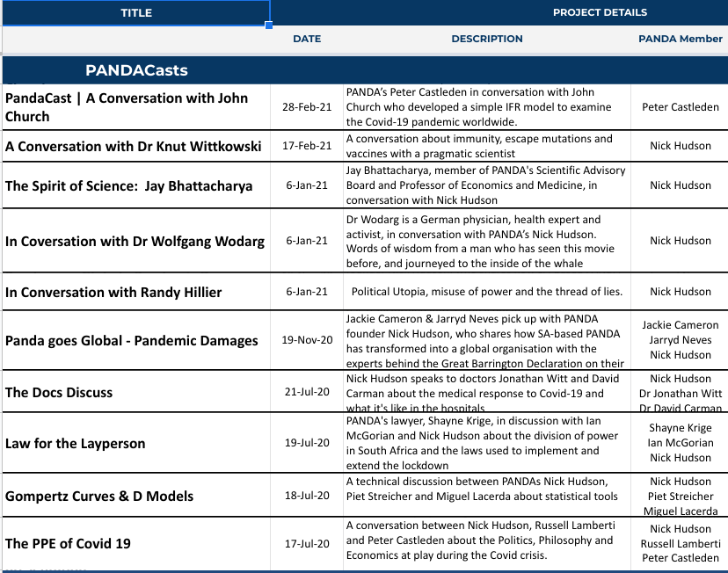The width and height of the screenshot is (728, 573).
Task: Select the 18-Jul-20 date cell
Action: click(307, 496)
